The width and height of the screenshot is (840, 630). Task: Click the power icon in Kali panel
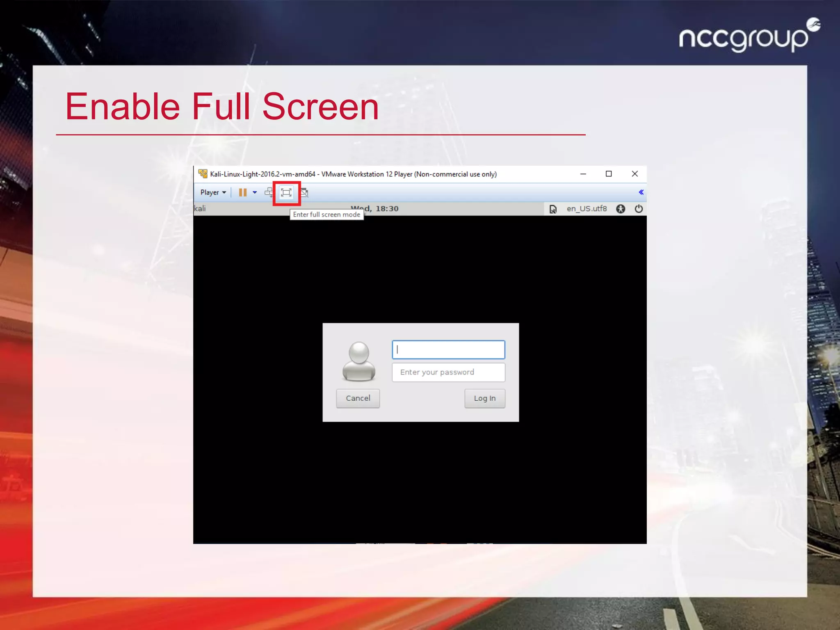(639, 209)
